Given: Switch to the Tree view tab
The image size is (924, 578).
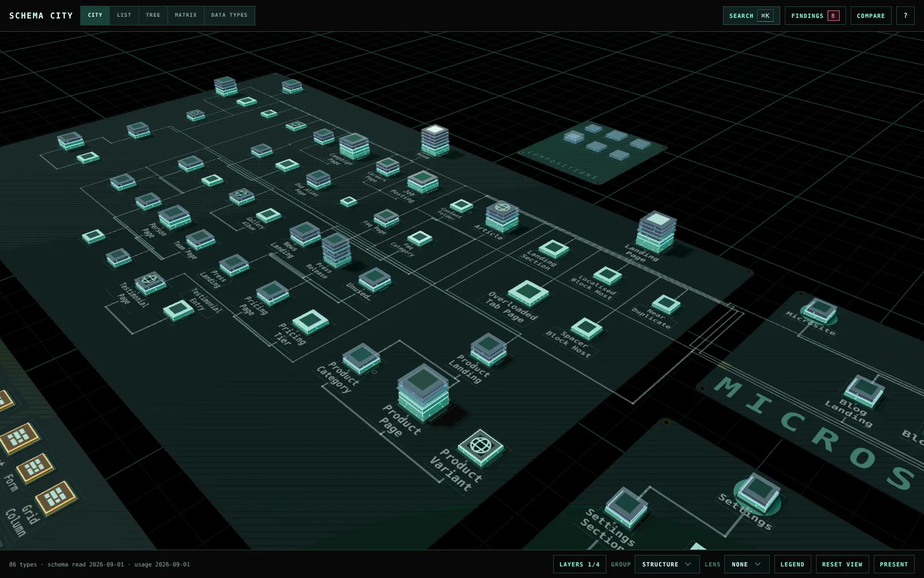Looking at the screenshot, I should 153,15.
